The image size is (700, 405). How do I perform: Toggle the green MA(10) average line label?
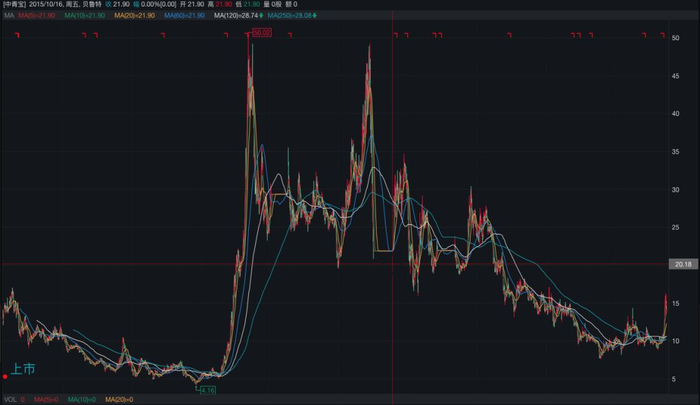[x=84, y=16]
